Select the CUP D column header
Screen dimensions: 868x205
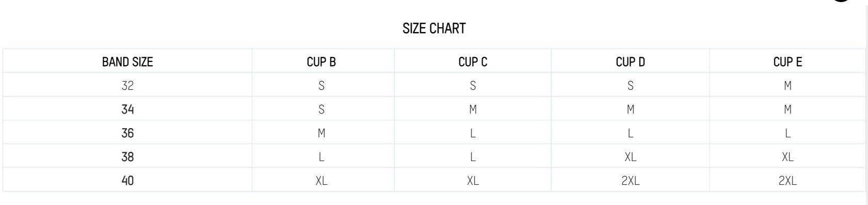(x=631, y=62)
